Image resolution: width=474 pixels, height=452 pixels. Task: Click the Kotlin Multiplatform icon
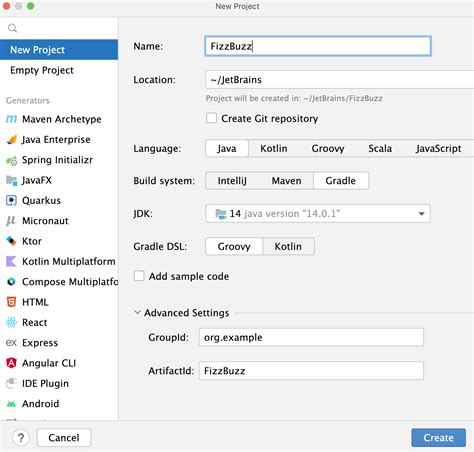coord(11,261)
